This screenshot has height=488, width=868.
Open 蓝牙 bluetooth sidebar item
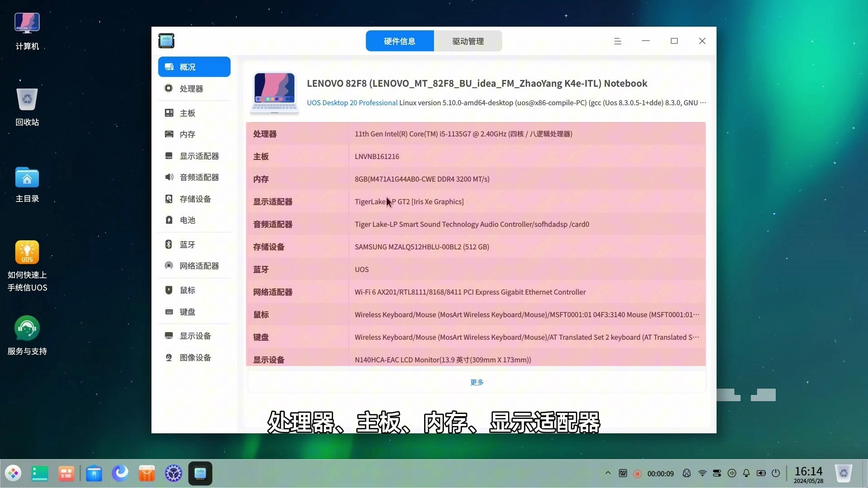click(x=194, y=244)
